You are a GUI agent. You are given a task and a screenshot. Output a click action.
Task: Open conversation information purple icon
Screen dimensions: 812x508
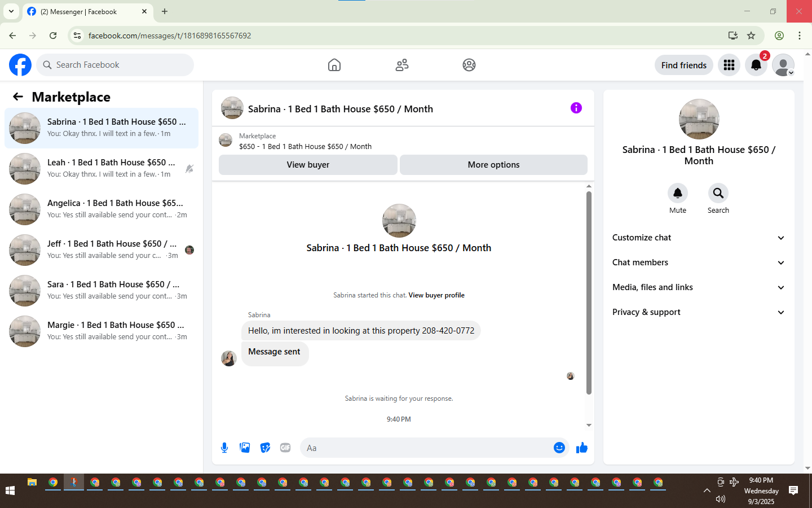tap(576, 108)
